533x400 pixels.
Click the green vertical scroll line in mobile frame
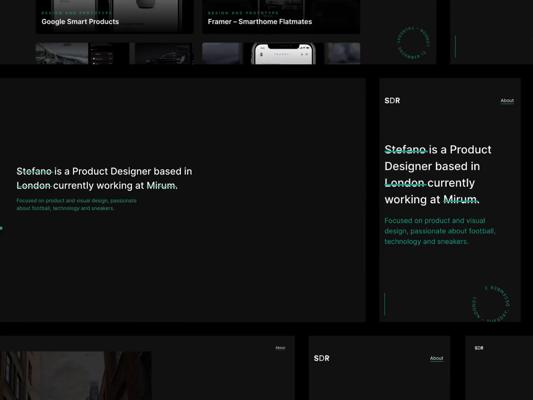385,304
